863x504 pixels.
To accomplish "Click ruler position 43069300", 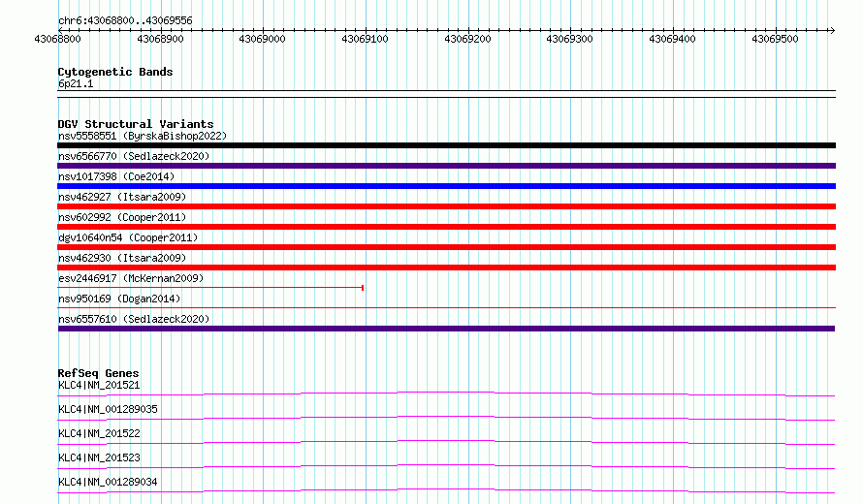I will (x=570, y=39).
